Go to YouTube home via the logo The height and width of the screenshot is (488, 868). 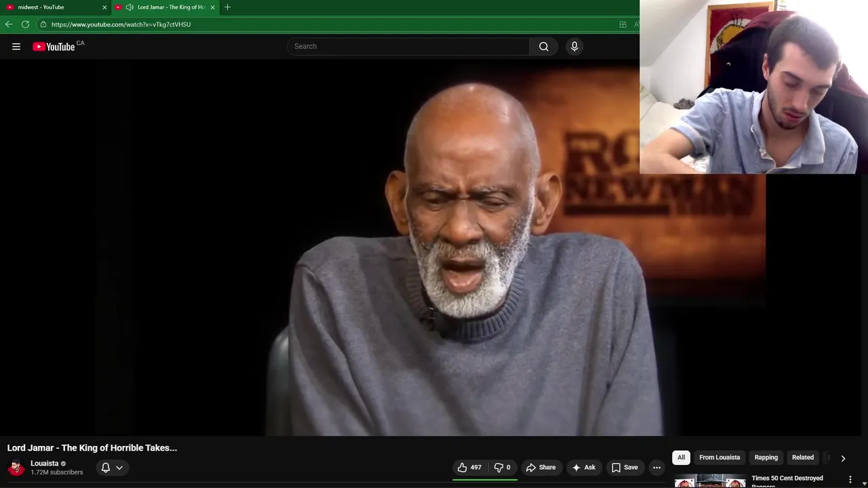pyautogui.click(x=54, y=46)
